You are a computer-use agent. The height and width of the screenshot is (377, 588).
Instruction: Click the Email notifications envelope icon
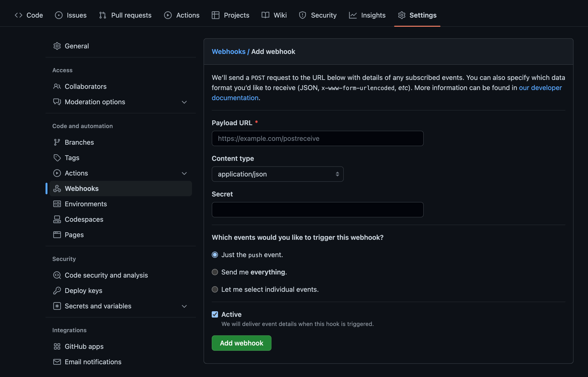(57, 362)
